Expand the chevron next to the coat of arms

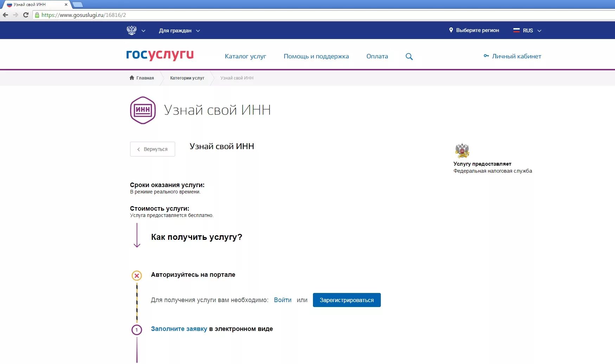pyautogui.click(x=143, y=31)
